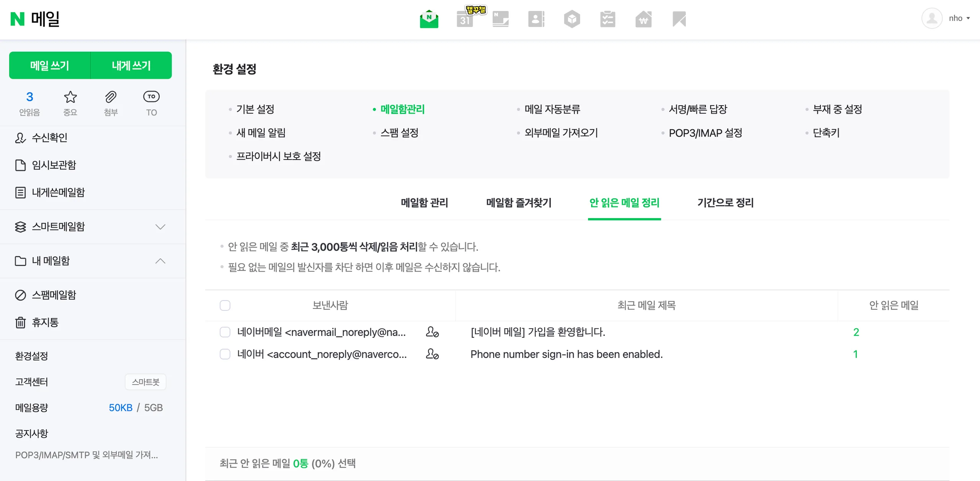This screenshot has width=980, height=481.
Task: Collapse the 내 메일함 section
Action: coord(160,261)
